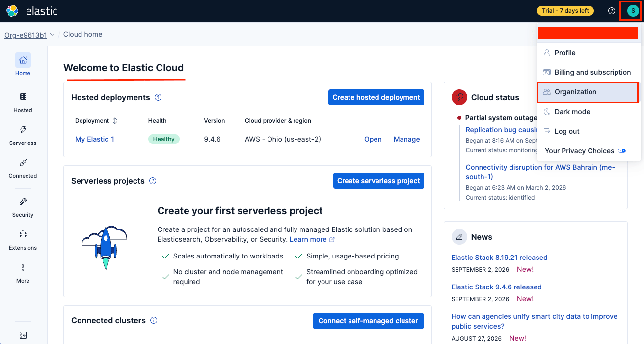Click Health column header
The height and width of the screenshot is (344, 644).
tap(157, 121)
